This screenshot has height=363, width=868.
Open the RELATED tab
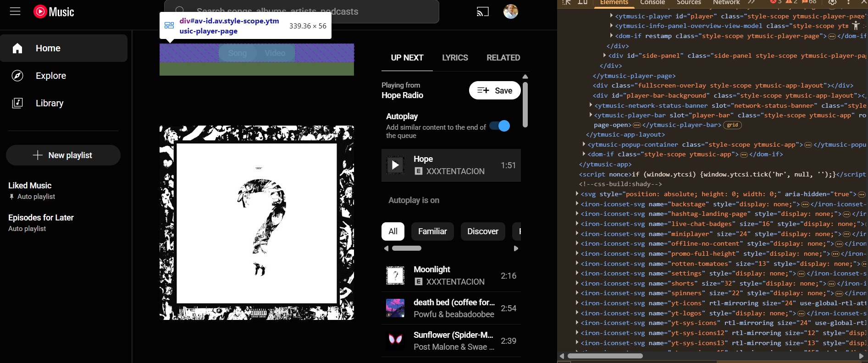click(x=503, y=58)
